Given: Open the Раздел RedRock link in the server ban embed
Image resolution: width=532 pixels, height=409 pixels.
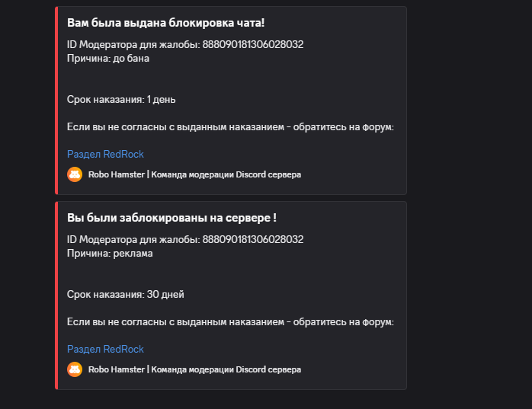Looking at the screenshot, I should [x=105, y=349].
